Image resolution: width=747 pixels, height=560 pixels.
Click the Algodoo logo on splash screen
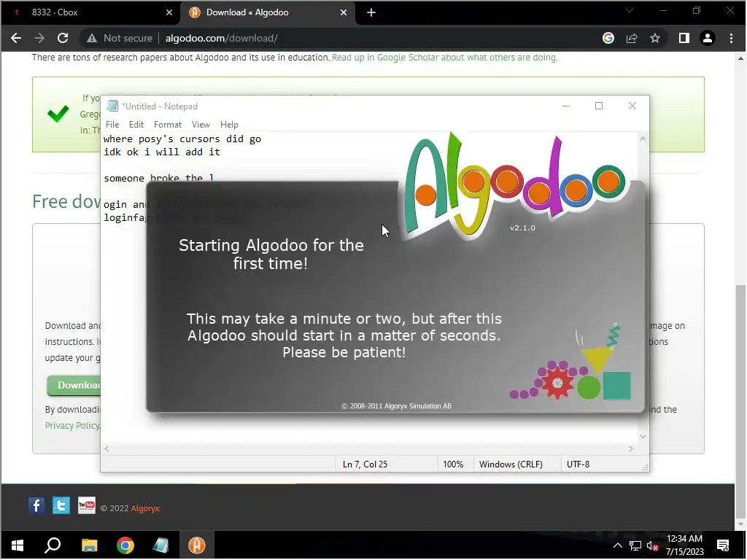[515, 187]
